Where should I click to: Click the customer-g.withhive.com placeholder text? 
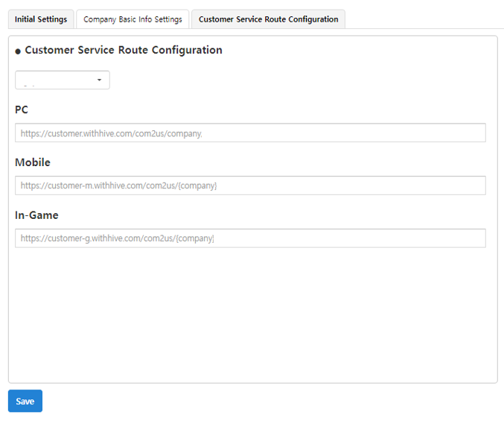118,238
